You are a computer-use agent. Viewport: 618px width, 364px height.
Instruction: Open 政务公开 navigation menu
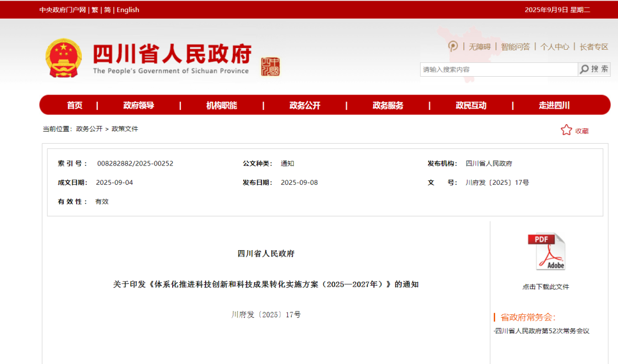tap(305, 105)
